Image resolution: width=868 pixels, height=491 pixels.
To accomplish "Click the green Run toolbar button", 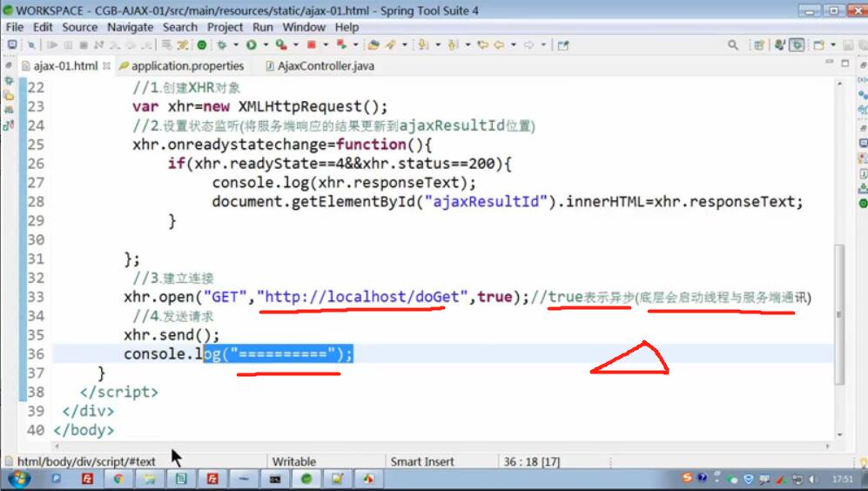I will 252,45.
